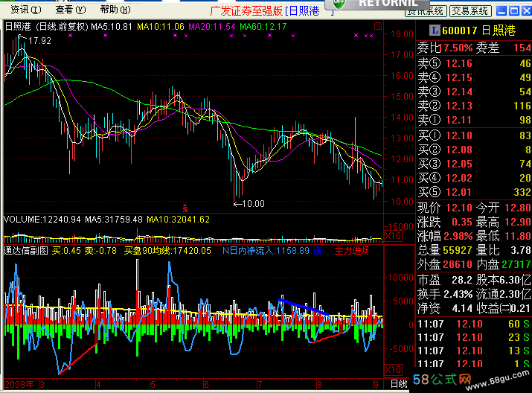Click month 6 on the time axis
The width and height of the screenshot is (532, 393).
point(206,385)
